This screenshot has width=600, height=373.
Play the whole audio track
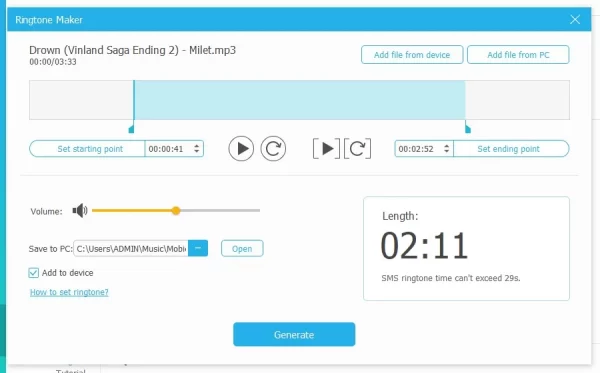pos(241,148)
